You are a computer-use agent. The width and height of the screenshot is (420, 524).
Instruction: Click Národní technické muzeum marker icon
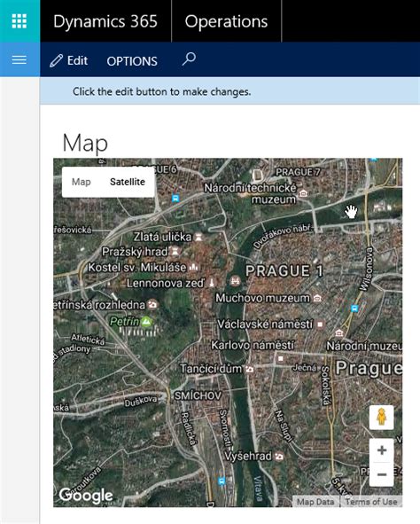[303, 193]
